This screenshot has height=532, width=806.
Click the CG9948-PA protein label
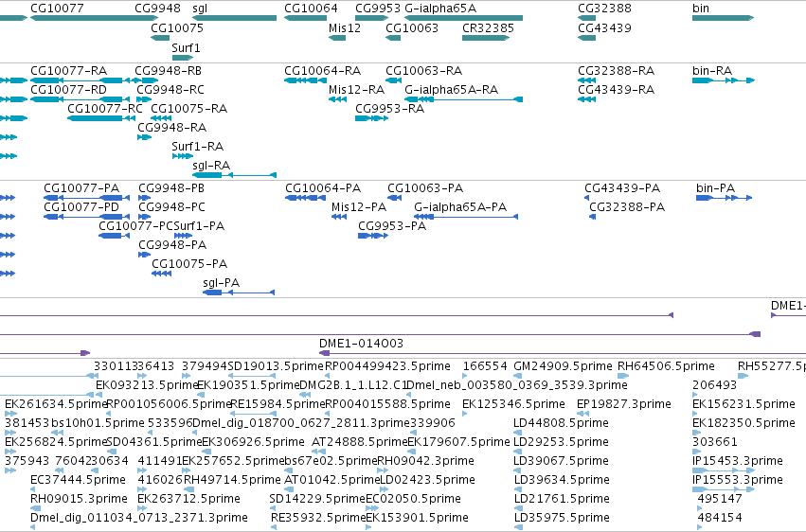click(x=172, y=245)
